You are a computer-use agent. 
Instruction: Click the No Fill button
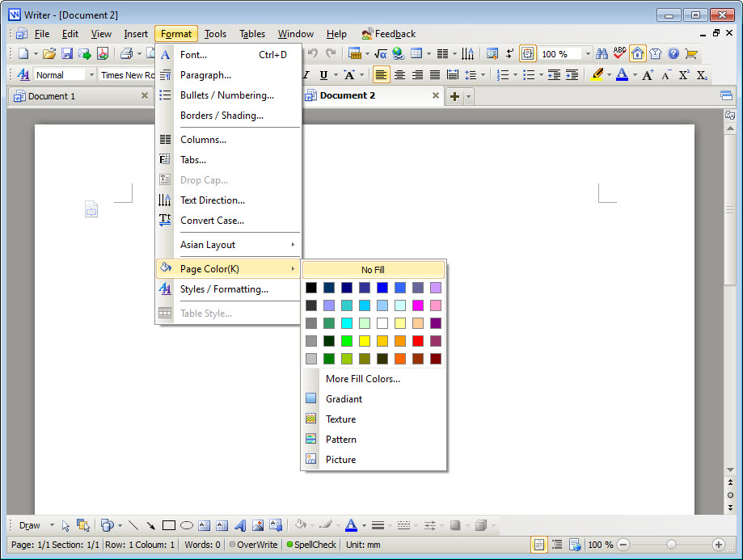tap(373, 270)
